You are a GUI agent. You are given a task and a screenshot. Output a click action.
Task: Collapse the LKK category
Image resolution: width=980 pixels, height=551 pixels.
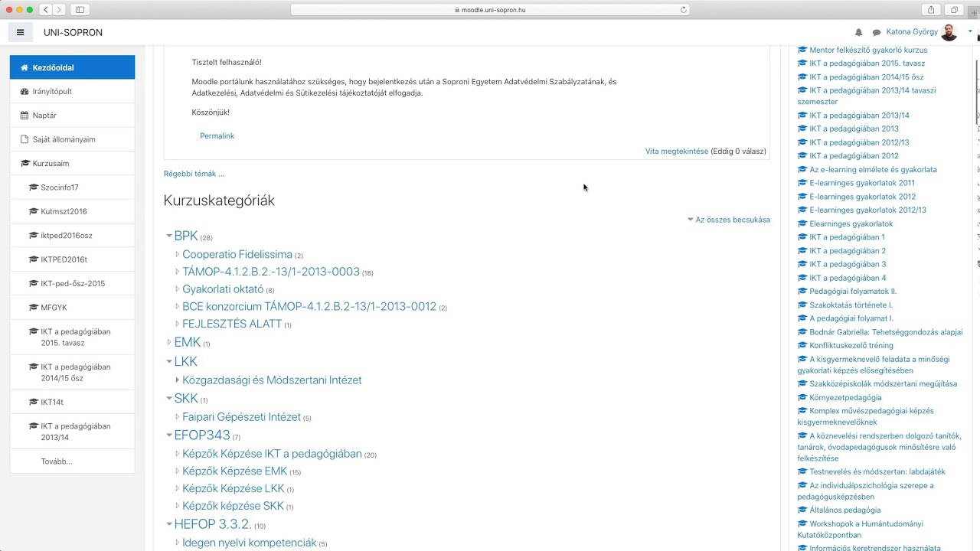click(169, 361)
